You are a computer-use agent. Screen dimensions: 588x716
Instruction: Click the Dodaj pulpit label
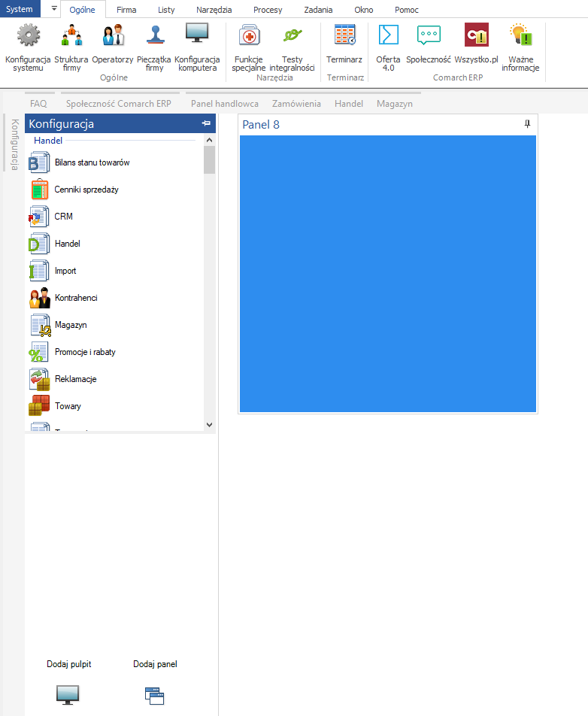(x=69, y=664)
